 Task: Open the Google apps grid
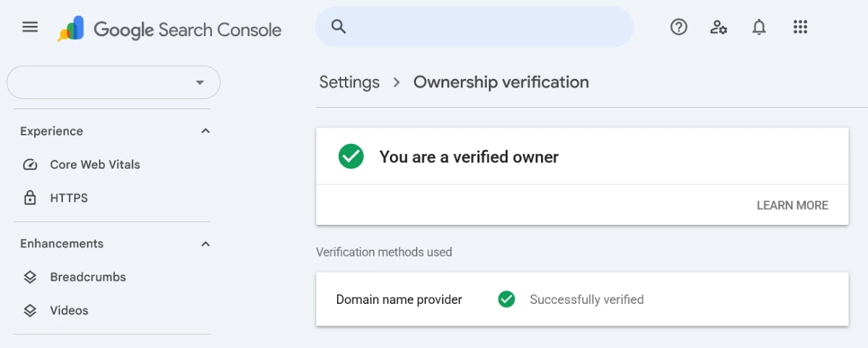[x=799, y=27]
